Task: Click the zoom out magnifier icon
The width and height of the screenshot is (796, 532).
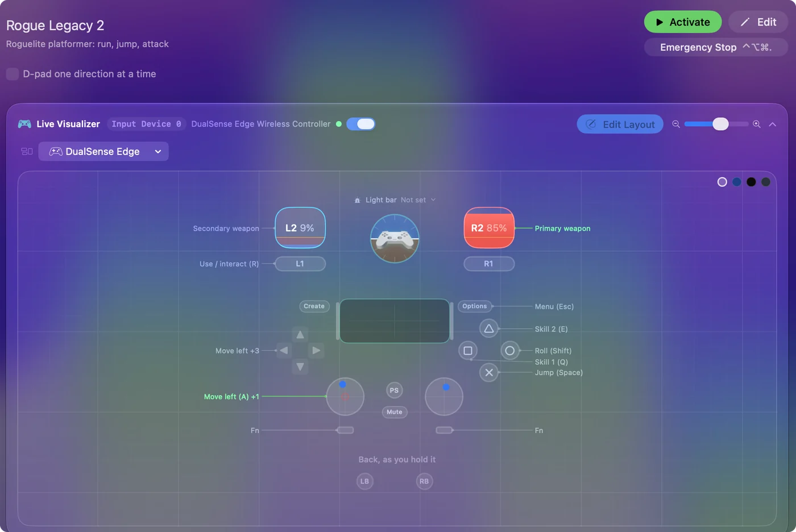Action: 676,124
